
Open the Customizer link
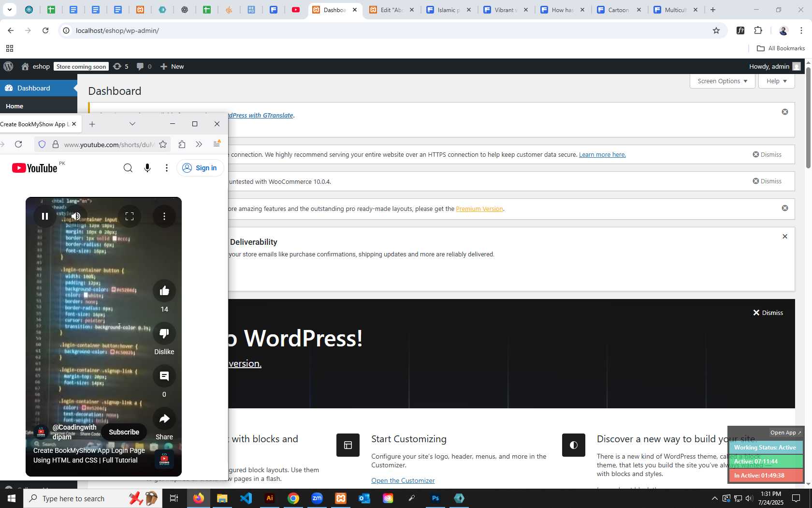(x=403, y=480)
